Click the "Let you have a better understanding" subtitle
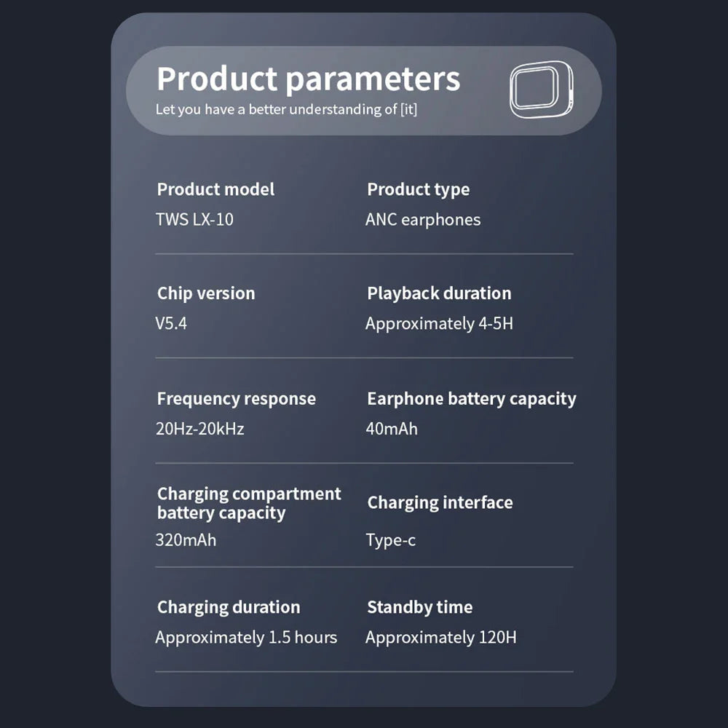The height and width of the screenshot is (728, 728). [x=287, y=110]
